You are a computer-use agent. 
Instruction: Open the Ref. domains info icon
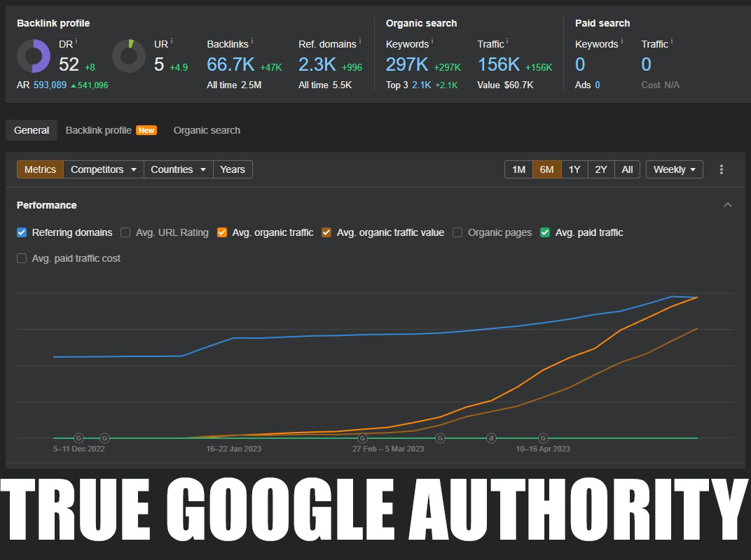[359, 41]
